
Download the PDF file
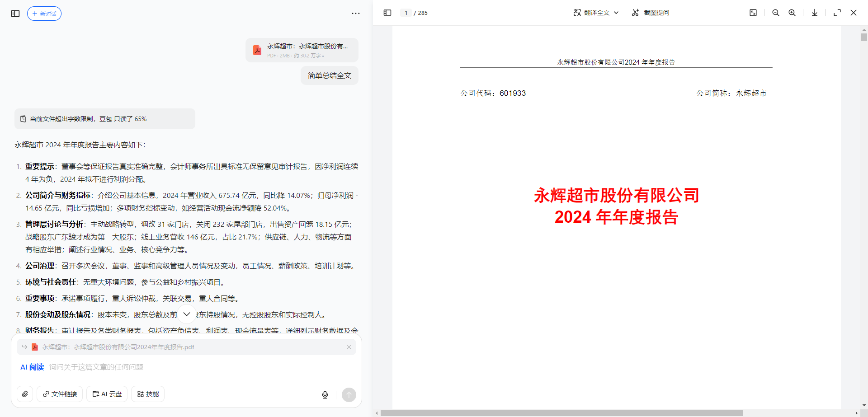click(815, 13)
